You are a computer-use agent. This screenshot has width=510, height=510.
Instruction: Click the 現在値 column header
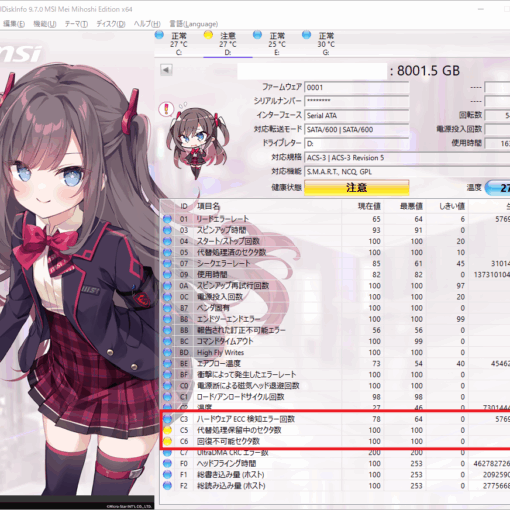pyautogui.click(x=369, y=206)
